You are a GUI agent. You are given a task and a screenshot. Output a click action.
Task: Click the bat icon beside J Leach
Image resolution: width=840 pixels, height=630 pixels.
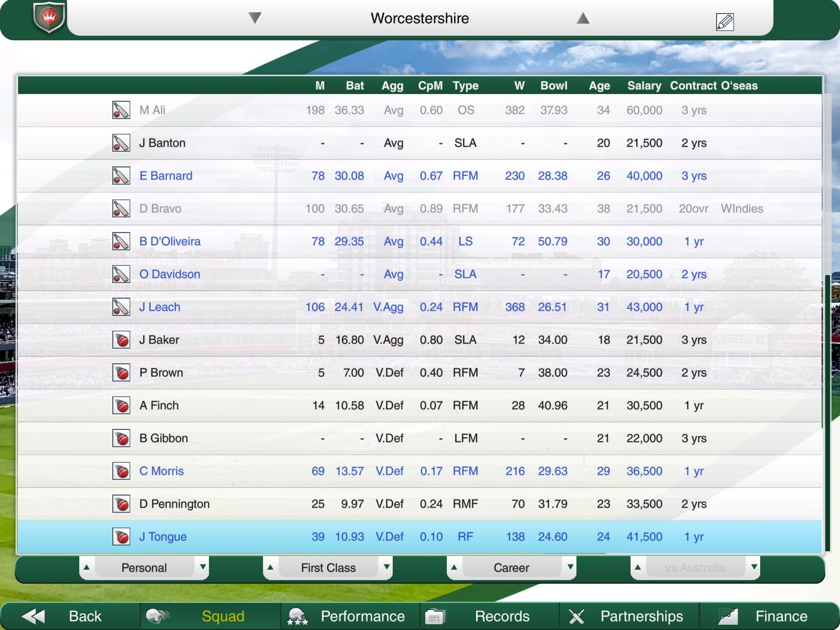pos(121,307)
